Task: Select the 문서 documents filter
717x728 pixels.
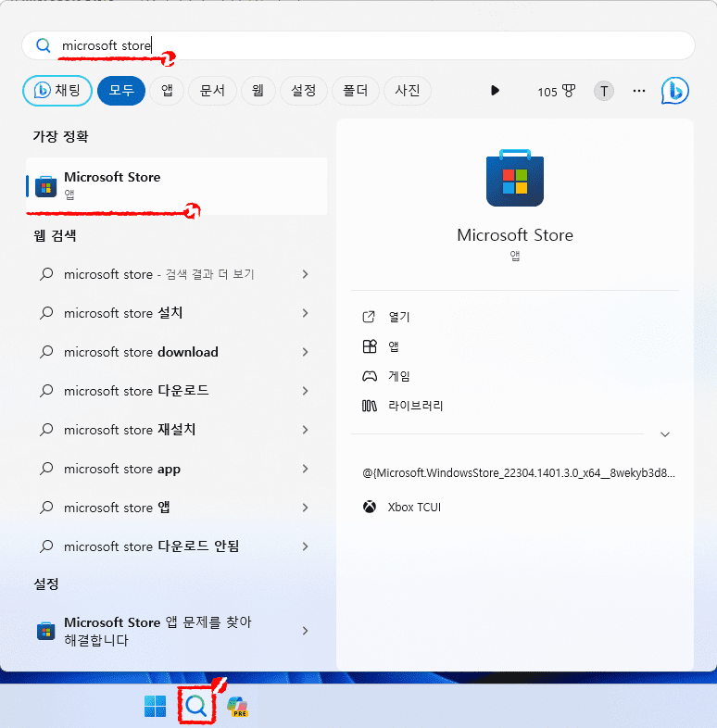Action: click(x=212, y=91)
